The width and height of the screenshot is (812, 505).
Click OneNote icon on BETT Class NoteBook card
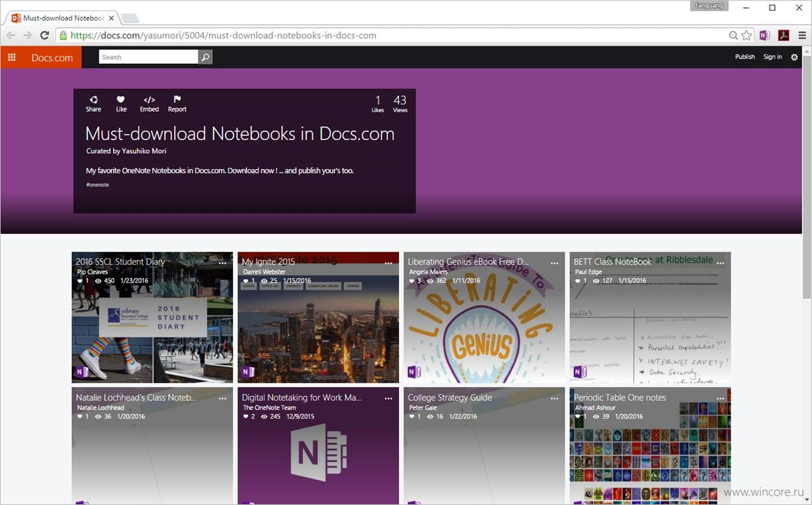[580, 372]
